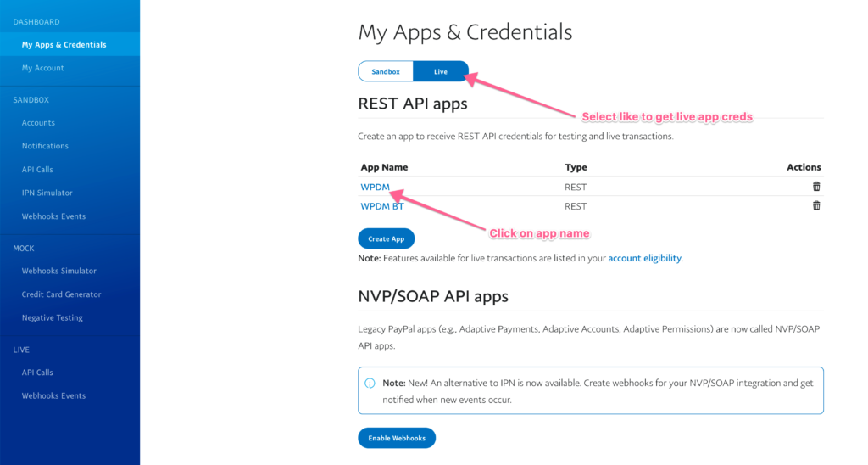The height and width of the screenshot is (465, 868).
Task: Click the Create App button
Action: 387,239
